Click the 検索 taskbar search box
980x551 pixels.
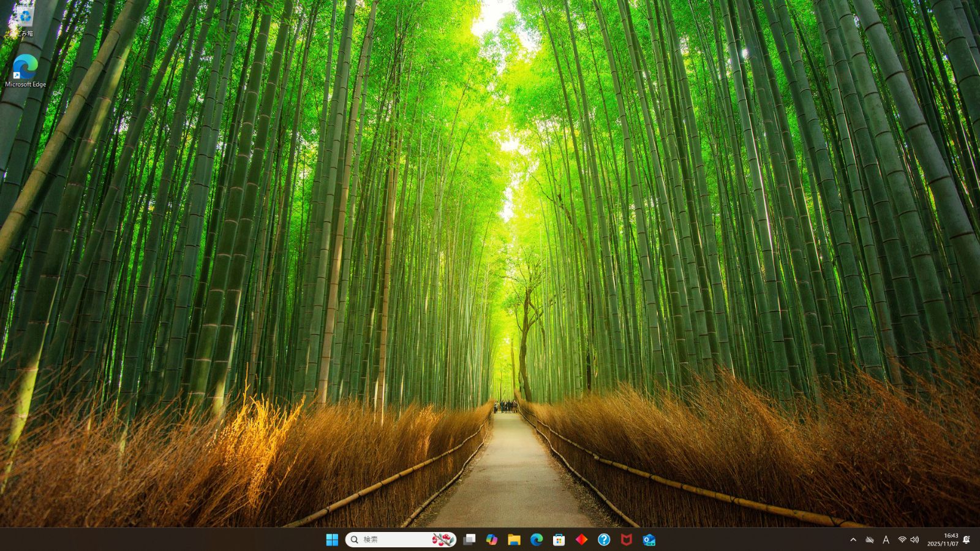(x=392, y=539)
